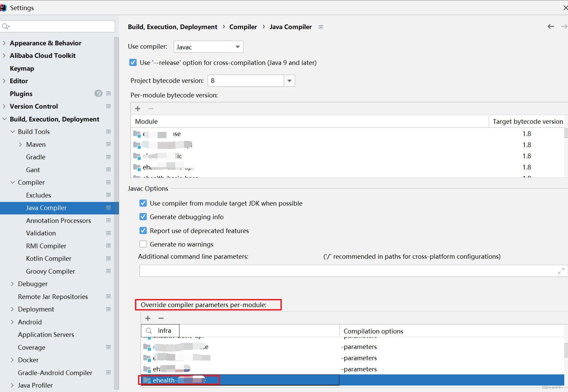Expand Appearance & Behavior settings
This screenshot has height=392, width=568.
click(x=4, y=43)
